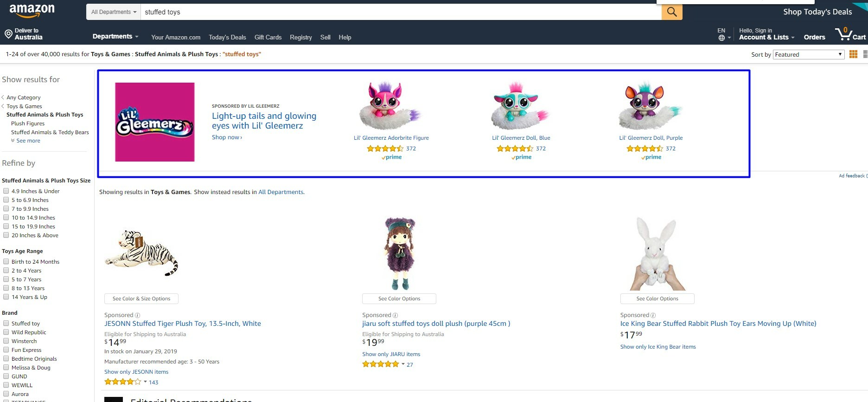This screenshot has width=868, height=402.
Task: Tick the 2 to 4 Years checkbox
Action: pyautogui.click(x=6, y=271)
